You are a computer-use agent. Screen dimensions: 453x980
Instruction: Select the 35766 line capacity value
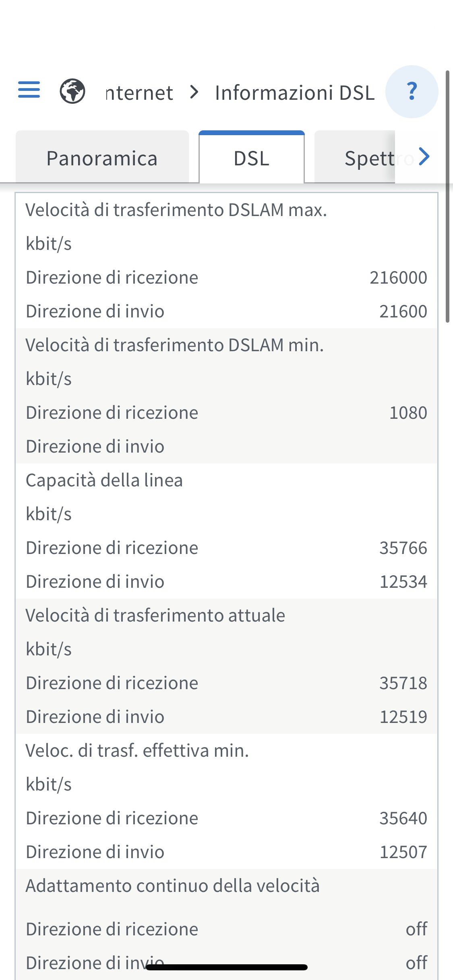point(403,548)
